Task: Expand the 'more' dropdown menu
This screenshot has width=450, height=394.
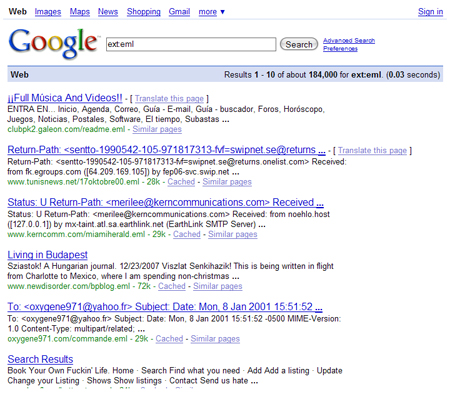Action: tap(212, 12)
